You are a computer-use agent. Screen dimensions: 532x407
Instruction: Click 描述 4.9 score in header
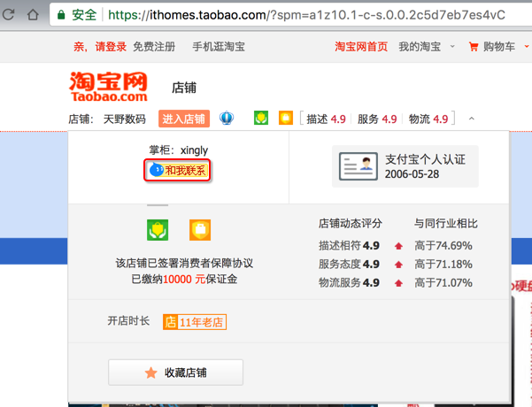pyautogui.click(x=326, y=119)
